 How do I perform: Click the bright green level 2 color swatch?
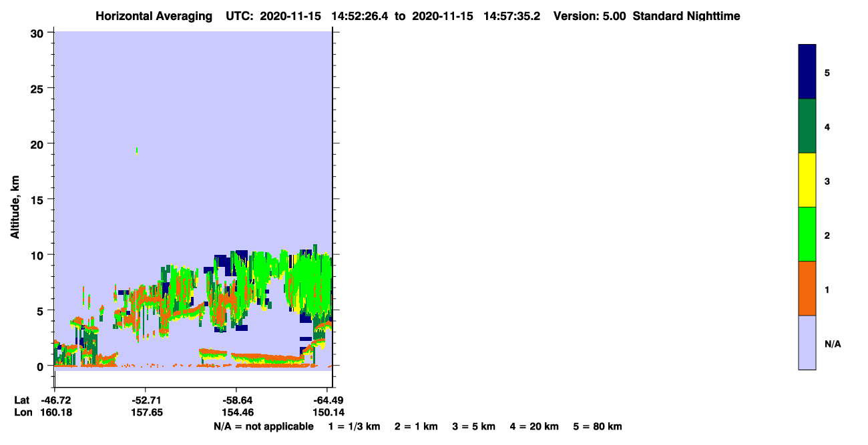[x=807, y=234]
